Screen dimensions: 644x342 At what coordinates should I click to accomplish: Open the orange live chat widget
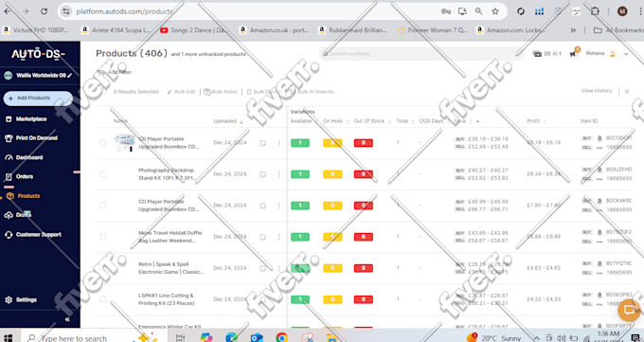[629, 310]
